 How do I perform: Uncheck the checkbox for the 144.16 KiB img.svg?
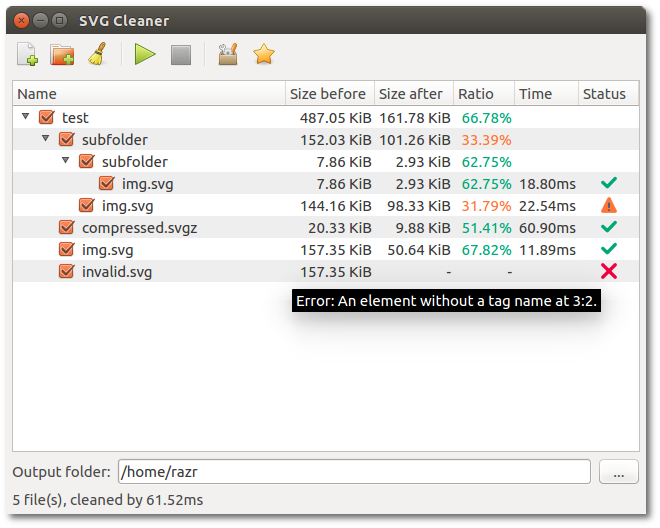point(87,205)
